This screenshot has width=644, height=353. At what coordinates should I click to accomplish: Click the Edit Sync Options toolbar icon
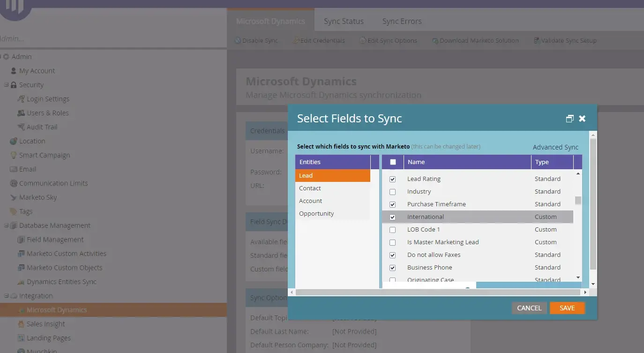click(363, 41)
